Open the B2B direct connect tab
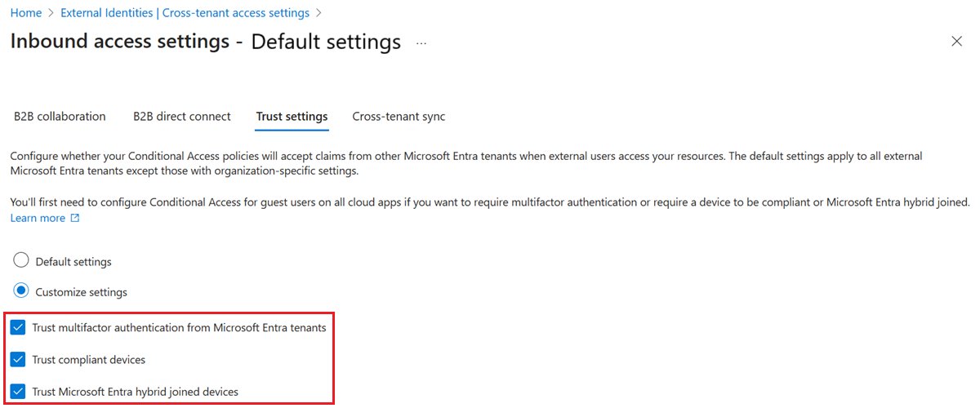The height and width of the screenshot is (408, 980). point(182,117)
